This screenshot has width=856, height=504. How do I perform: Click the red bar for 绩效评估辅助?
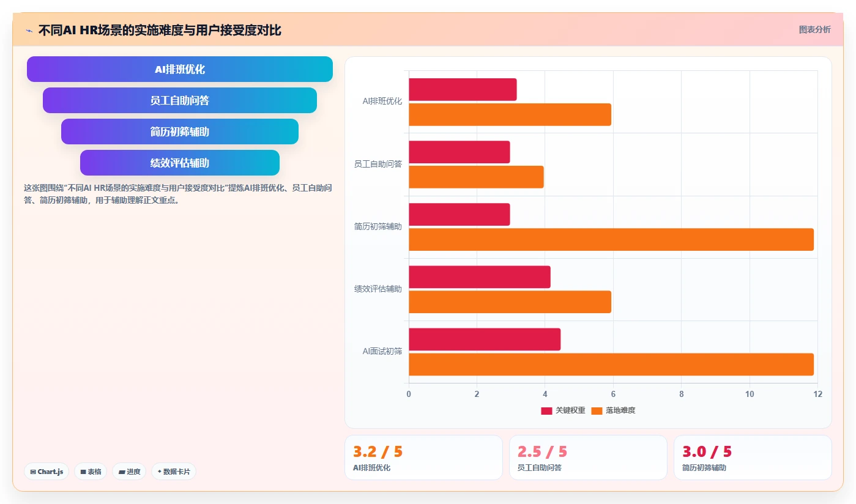(x=480, y=276)
